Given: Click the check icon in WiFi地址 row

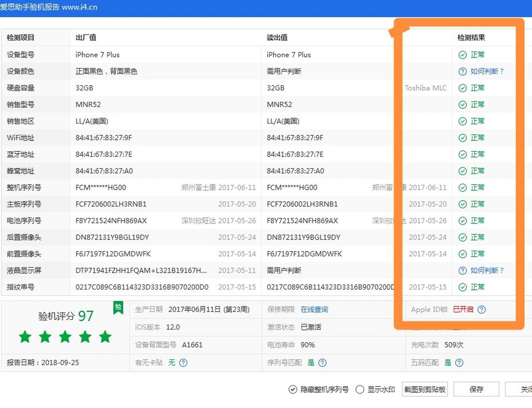Looking at the screenshot, I should tap(462, 138).
